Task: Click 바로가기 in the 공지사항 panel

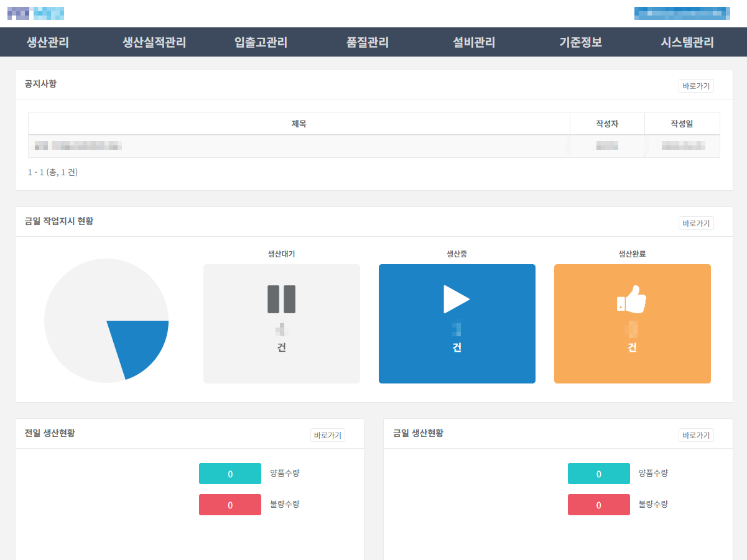Action: click(696, 86)
